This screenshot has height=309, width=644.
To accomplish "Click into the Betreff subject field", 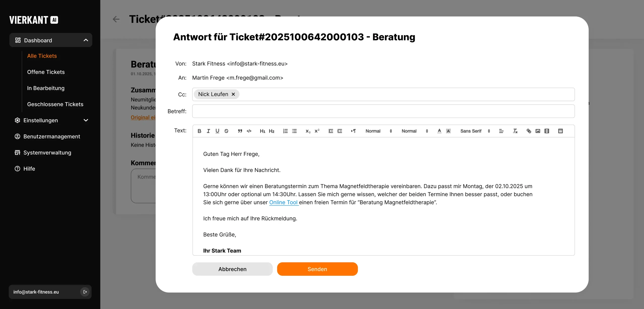I will pyautogui.click(x=383, y=111).
